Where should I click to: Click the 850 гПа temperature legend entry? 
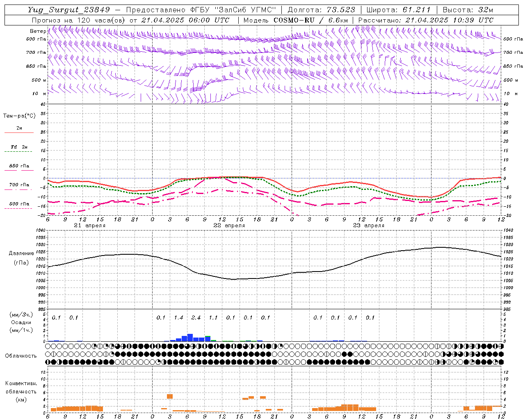(x=19, y=166)
